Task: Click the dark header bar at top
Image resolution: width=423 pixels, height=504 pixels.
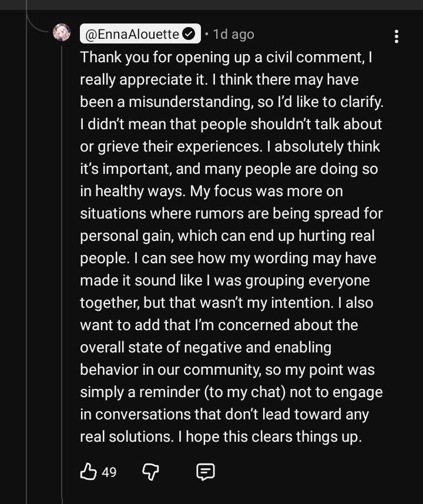Action: tap(211, 5)
